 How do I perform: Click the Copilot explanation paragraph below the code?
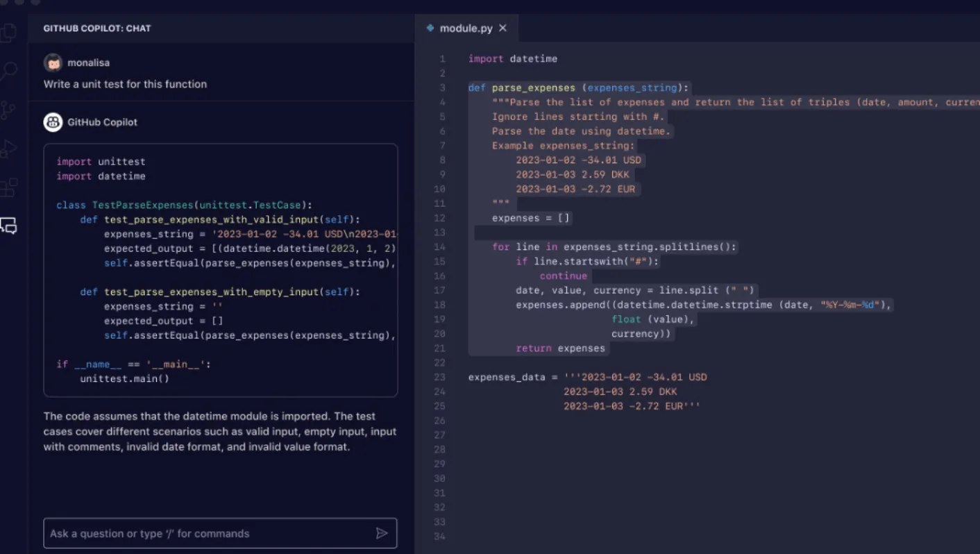click(220, 431)
